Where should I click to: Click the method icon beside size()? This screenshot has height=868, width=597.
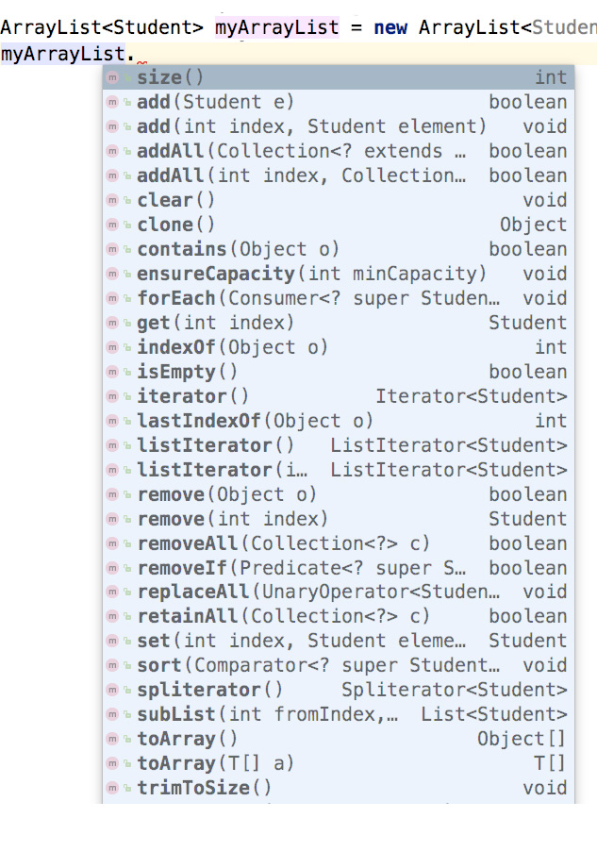pyautogui.click(x=113, y=77)
